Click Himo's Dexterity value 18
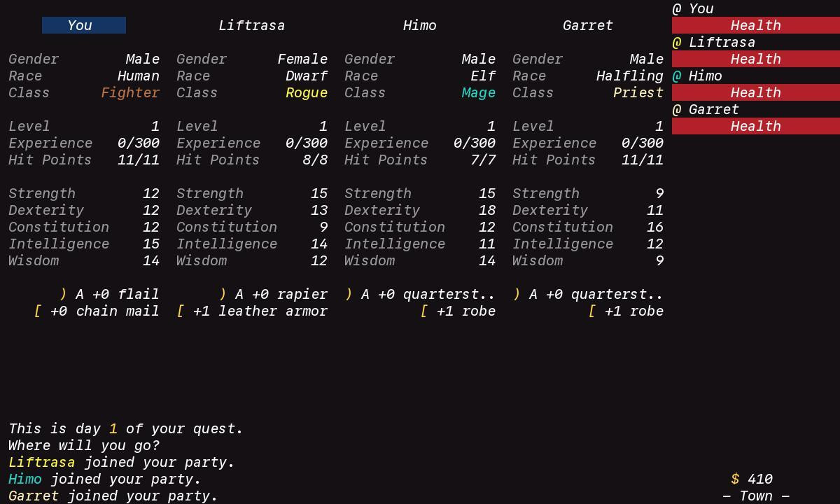840x504 pixels. click(487, 211)
